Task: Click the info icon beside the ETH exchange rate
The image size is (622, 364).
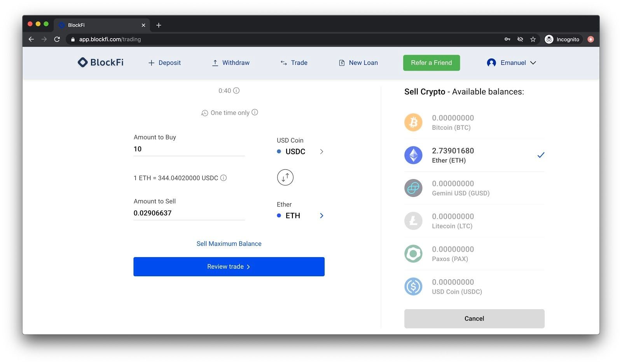Action: coord(224,178)
